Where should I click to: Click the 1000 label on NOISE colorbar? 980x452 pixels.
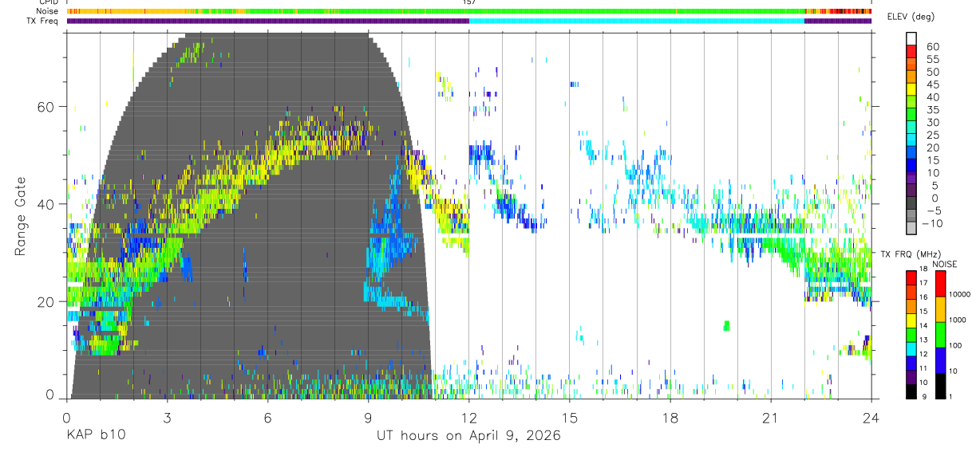(958, 320)
